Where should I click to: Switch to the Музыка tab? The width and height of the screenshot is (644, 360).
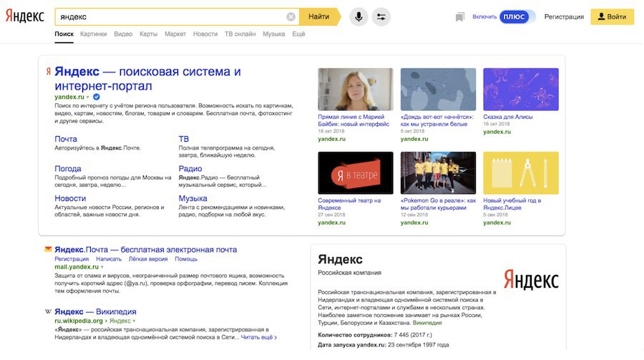(x=274, y=34)
